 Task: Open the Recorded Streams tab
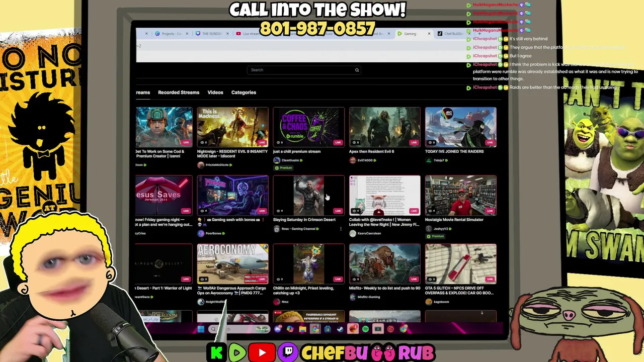tap(179, 93)
